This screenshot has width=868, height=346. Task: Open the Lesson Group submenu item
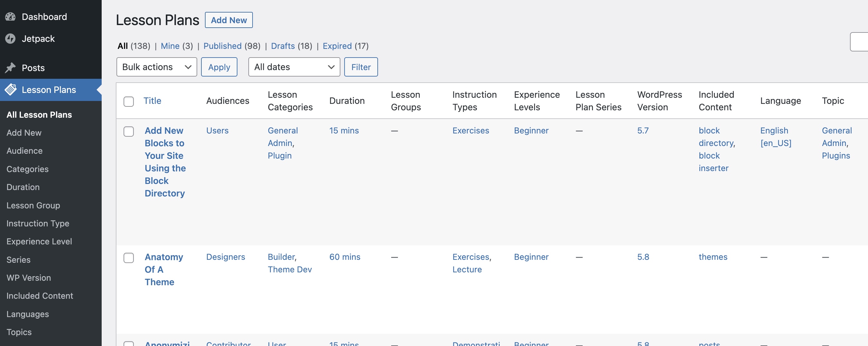click(33, 205)
